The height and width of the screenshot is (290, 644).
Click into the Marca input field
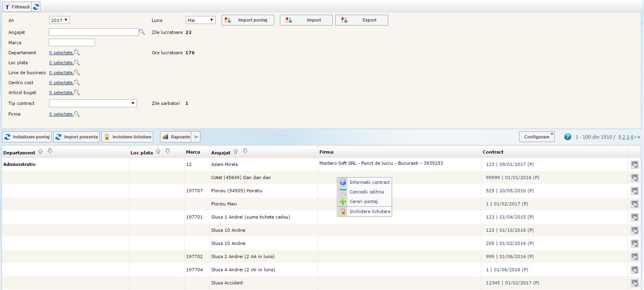coord(72,43)
